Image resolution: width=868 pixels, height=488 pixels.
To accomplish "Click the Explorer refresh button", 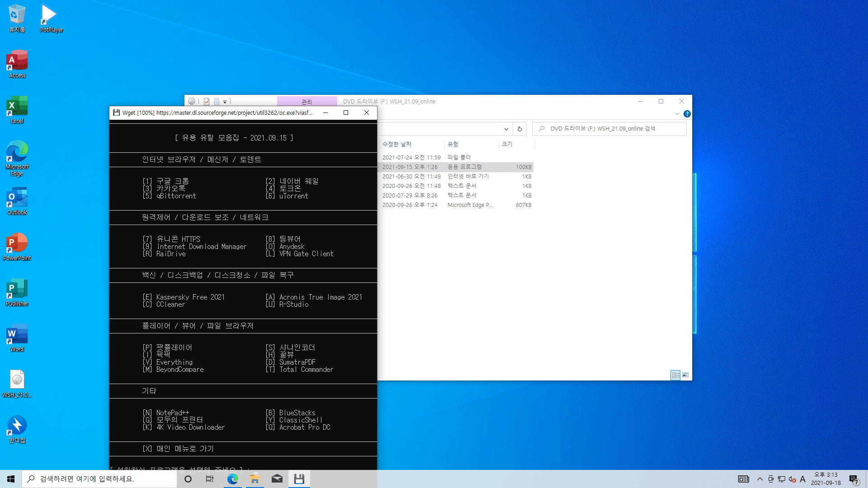I will tap(520, 129).
